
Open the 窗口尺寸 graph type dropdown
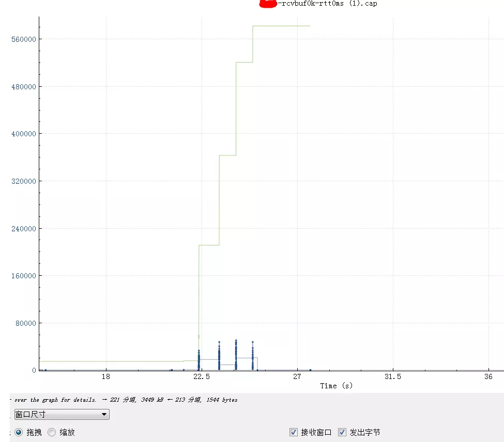62,415
